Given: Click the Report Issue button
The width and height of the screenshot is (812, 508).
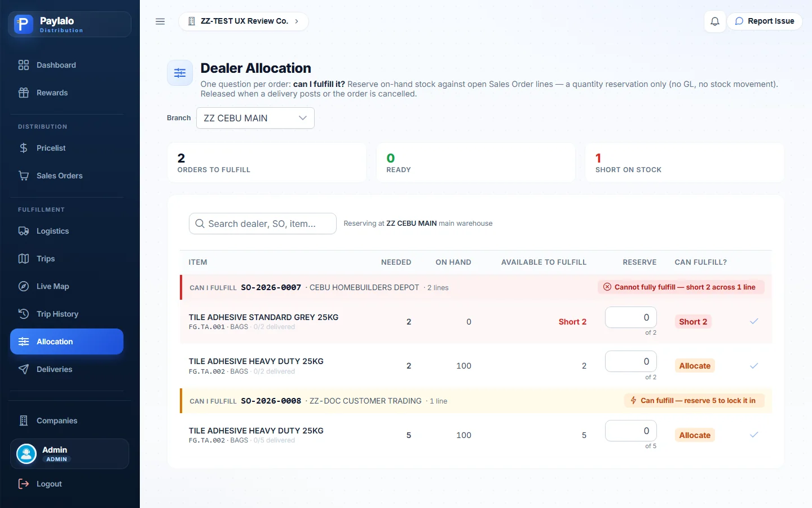Looking at the screenshot, I should click(x=765, y=21).
